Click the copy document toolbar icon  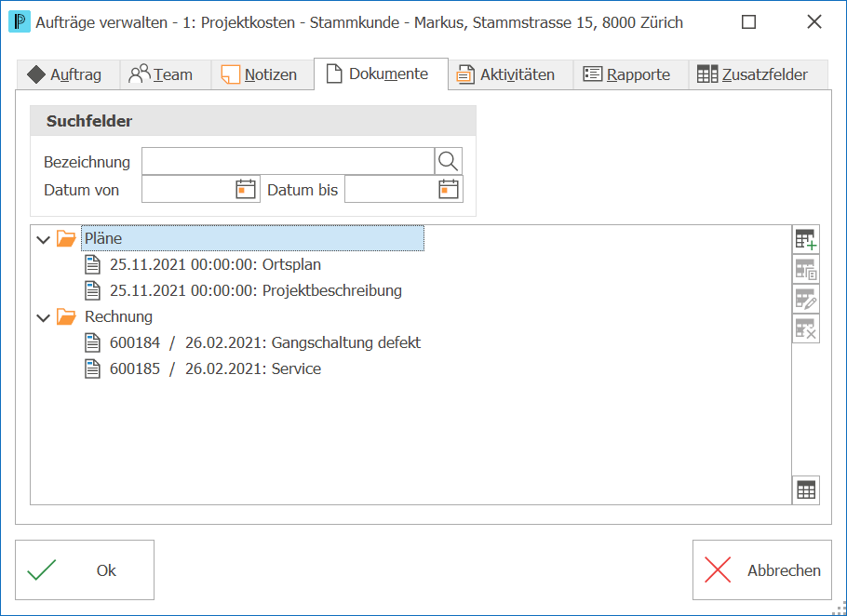(806, 270)
